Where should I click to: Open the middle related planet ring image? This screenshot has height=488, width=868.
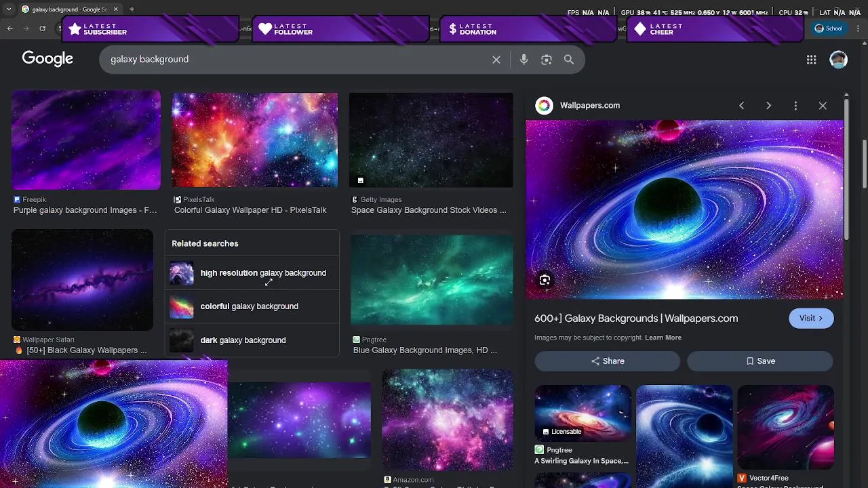pyautogui.click(x=684, y=436)
